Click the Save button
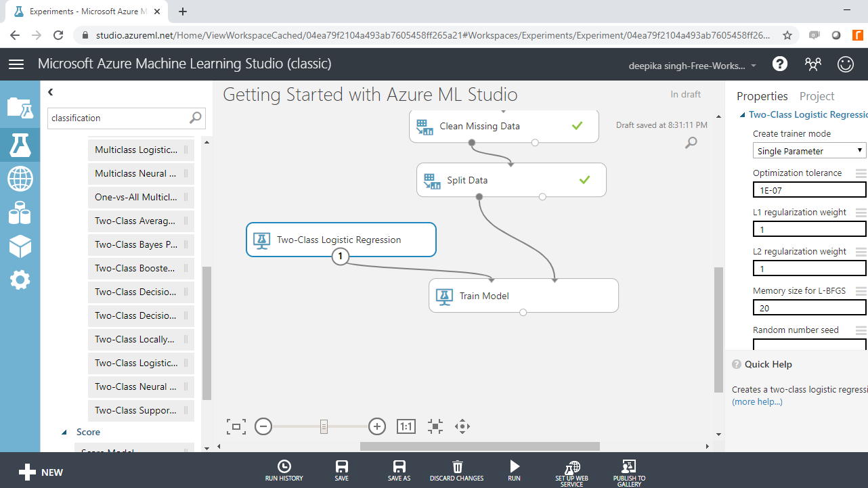Image resolution: width=868 pixels, height=488 pixels. [x=342, y=470]
